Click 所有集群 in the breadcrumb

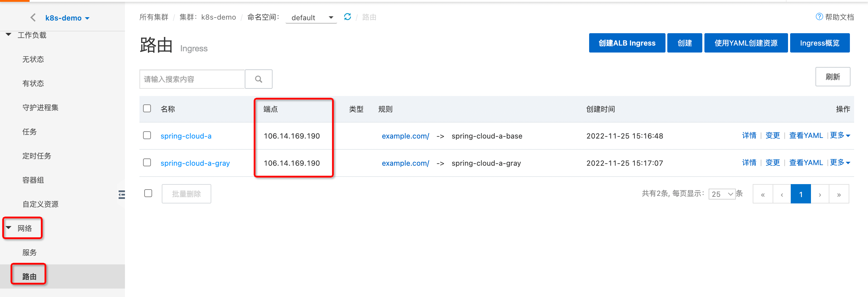point(154,17)
